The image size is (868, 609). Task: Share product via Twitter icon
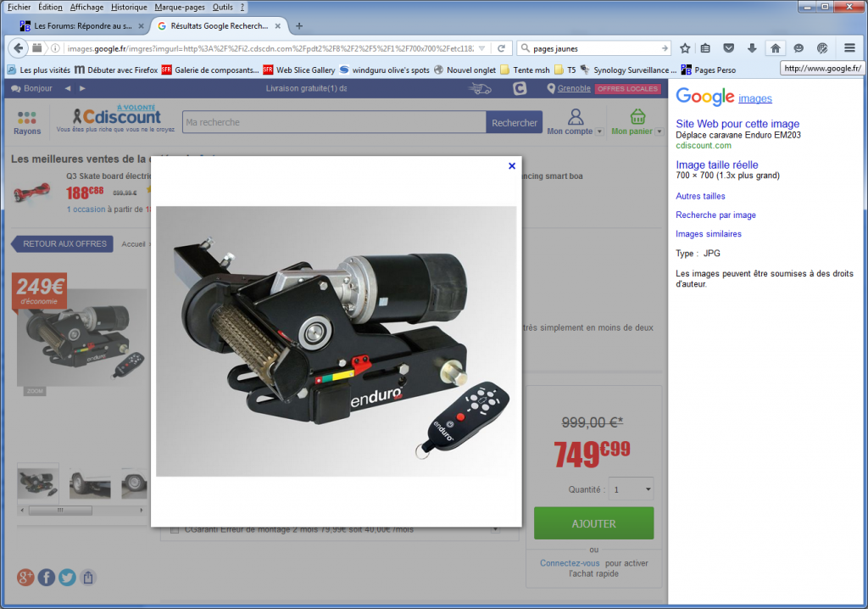point(67,578)
